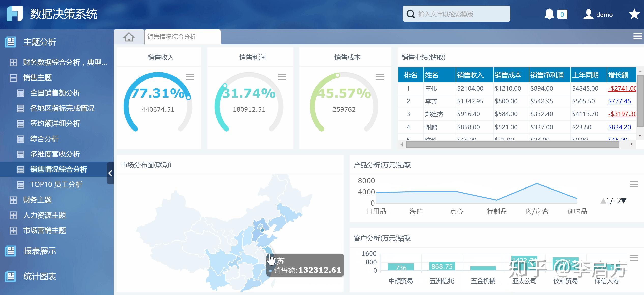Viewport: 644px width, 295px height.
Task: Open the 销售成本 gauge chart menu icon
Action: (x=380, y=77)
